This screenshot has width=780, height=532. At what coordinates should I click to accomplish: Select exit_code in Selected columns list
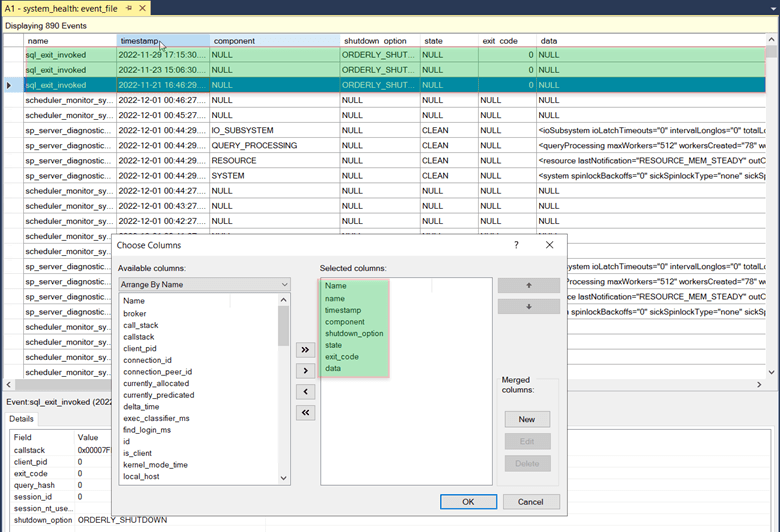[342, 357]
